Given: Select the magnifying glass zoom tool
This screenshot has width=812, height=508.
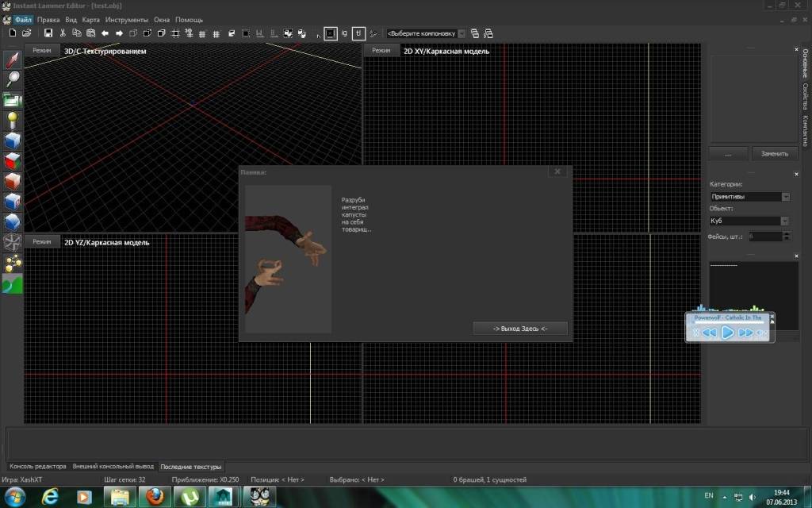Looking at the screenshot, I should point(13,79).
